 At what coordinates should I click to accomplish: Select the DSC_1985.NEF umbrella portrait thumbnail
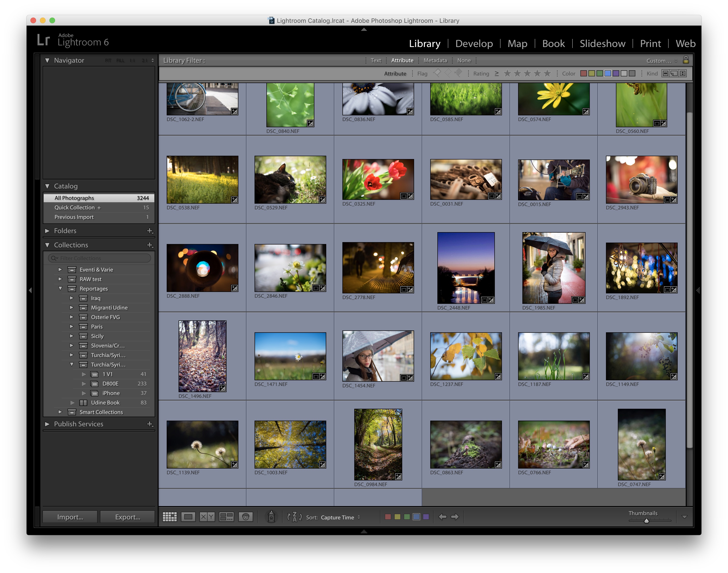coord(554,268)
